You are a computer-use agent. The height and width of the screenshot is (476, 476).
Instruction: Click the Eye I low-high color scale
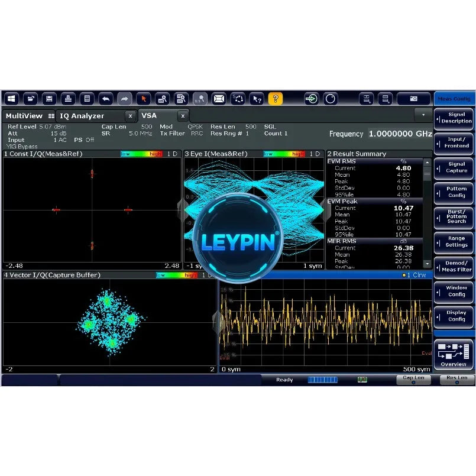pyautogui.click(x=284, y=154)
